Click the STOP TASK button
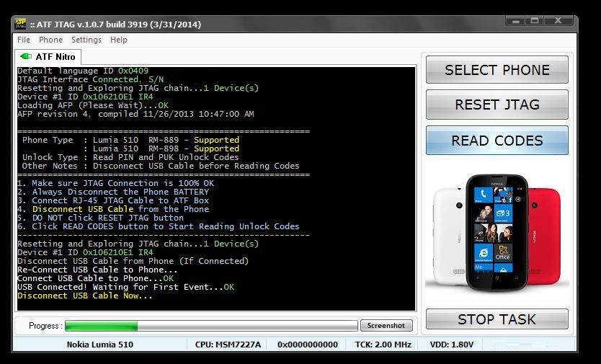 tap(497, 319)
